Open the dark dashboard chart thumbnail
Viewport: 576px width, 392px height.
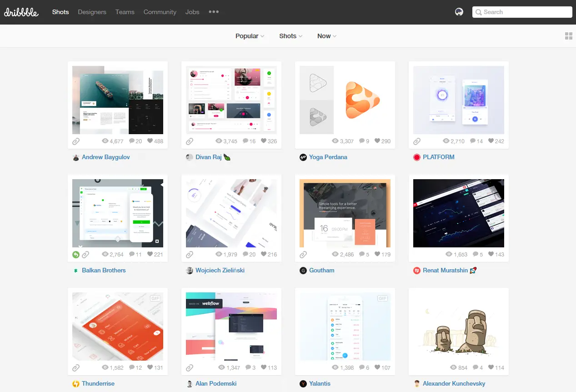click(x=459, y=213)
